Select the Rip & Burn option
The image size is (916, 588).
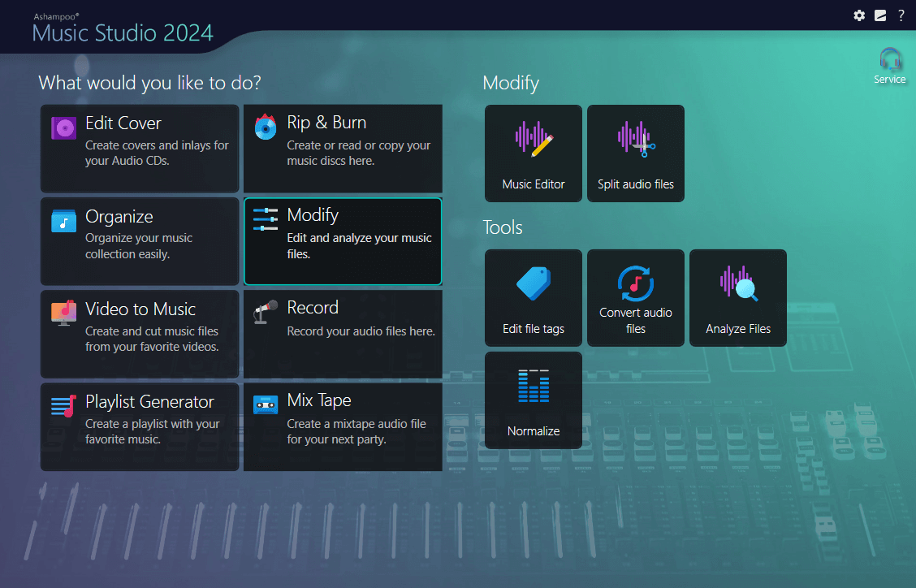[342, 149]
